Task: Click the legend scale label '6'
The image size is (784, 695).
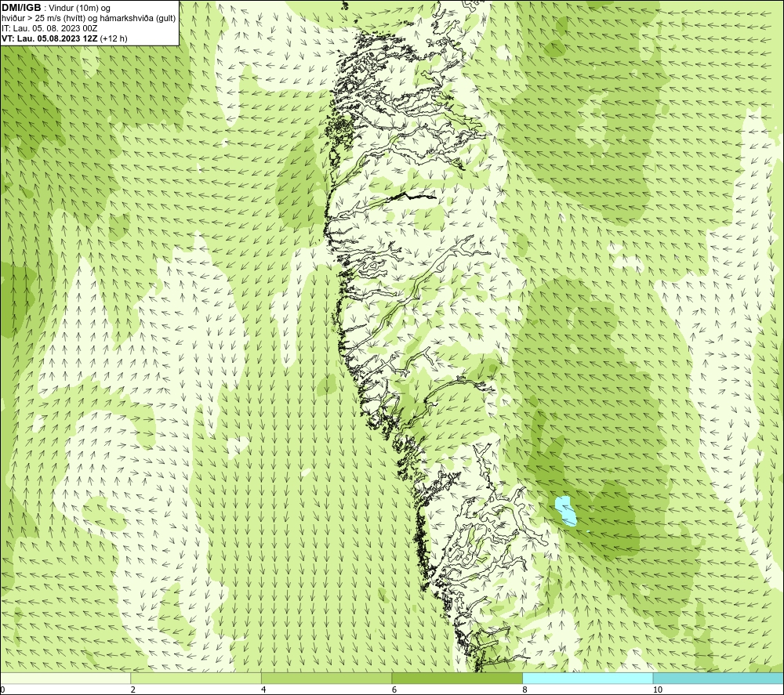Action: (x=394, y=690)
